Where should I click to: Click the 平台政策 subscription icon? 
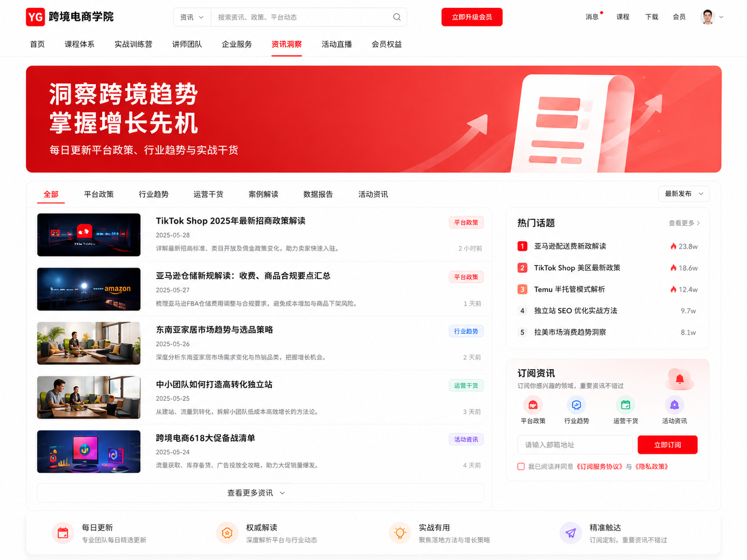click(533, 405)
